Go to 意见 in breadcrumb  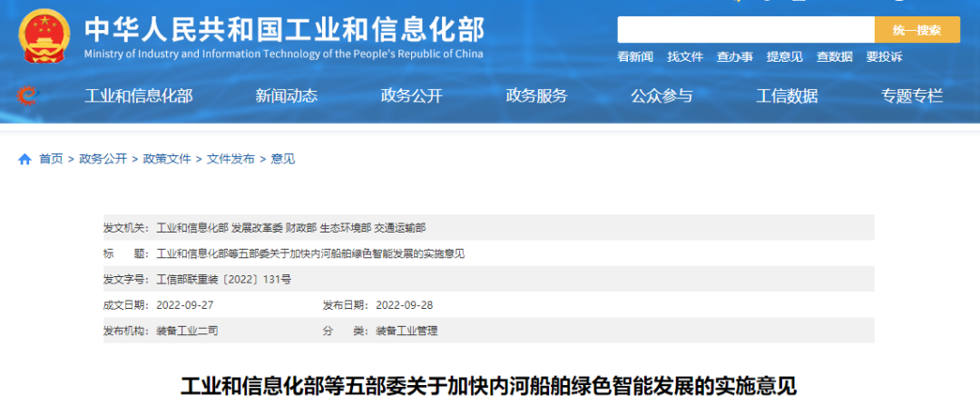[x=282, y=159]
